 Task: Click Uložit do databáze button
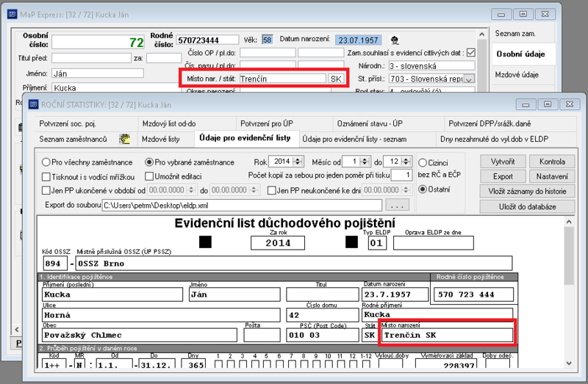pos(527,207)
